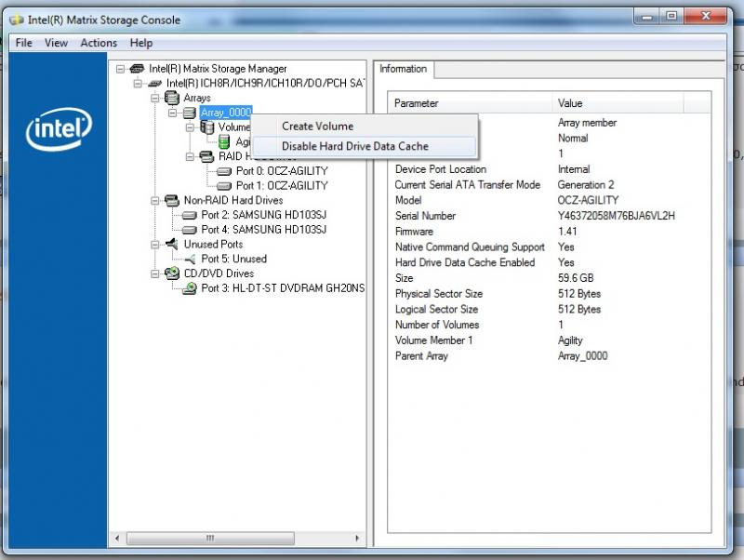The width and height of the screenshot is (744, 560).
Task: Click the Port 1 OCZ-AGILITY drive icon
Action: (x=224, y=186)
